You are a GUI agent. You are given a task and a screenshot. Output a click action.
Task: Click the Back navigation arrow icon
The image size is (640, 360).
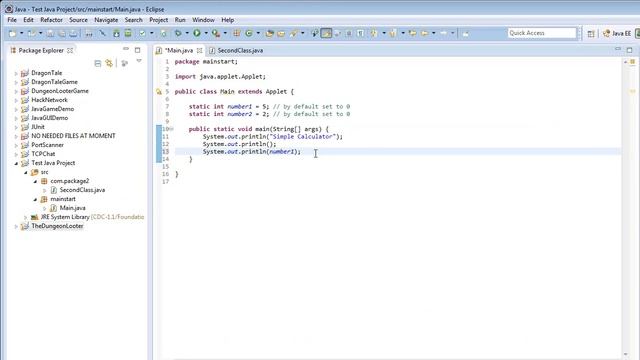(424, 33)
